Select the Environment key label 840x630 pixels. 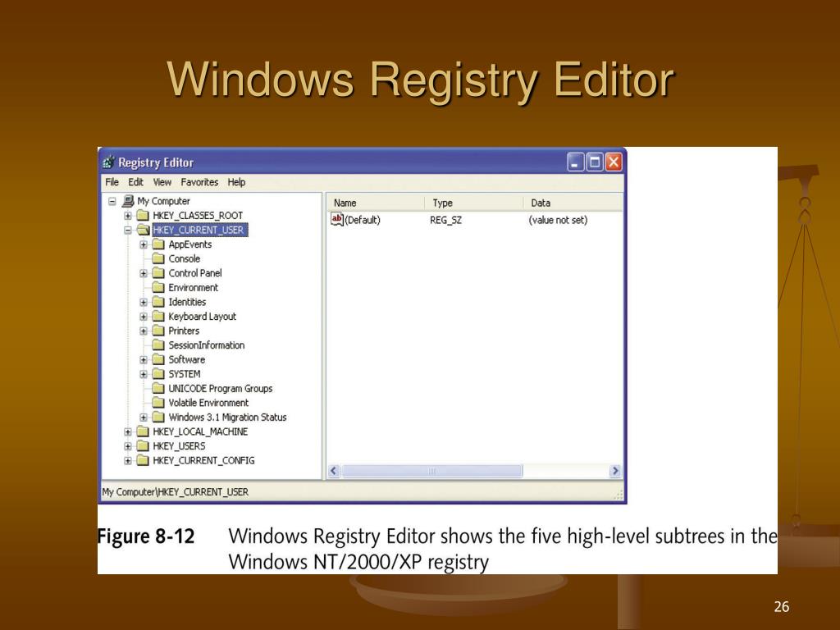coord(194,288)
